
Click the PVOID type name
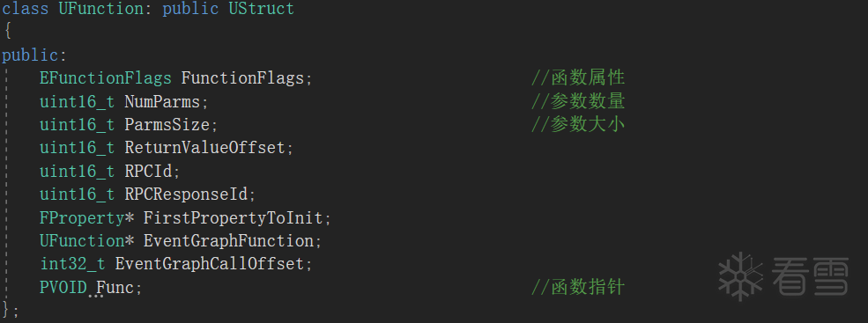click(x=63, y=288)
